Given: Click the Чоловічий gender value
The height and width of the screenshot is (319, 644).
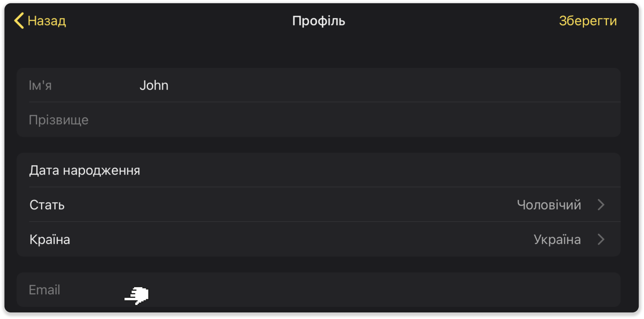Looking at the screenshot, I should pyautogui.click(x=549, y=205).
